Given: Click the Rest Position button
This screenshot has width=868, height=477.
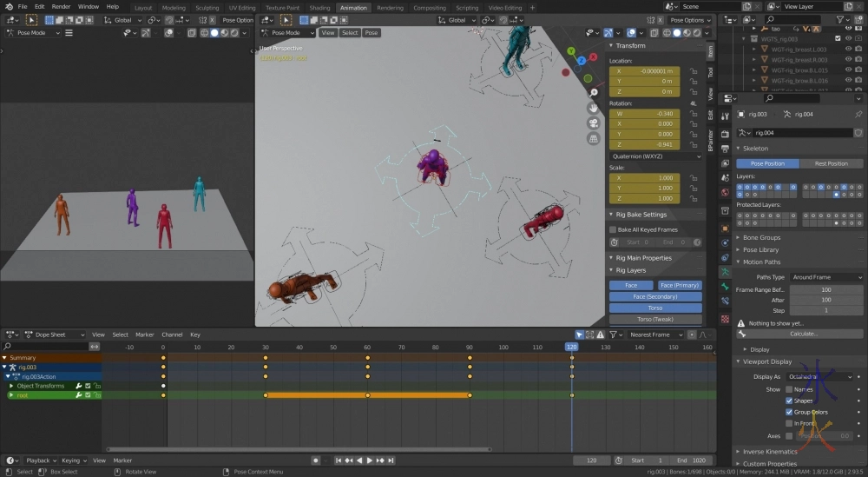Looking at the screenshot, I should coord(831,163).
